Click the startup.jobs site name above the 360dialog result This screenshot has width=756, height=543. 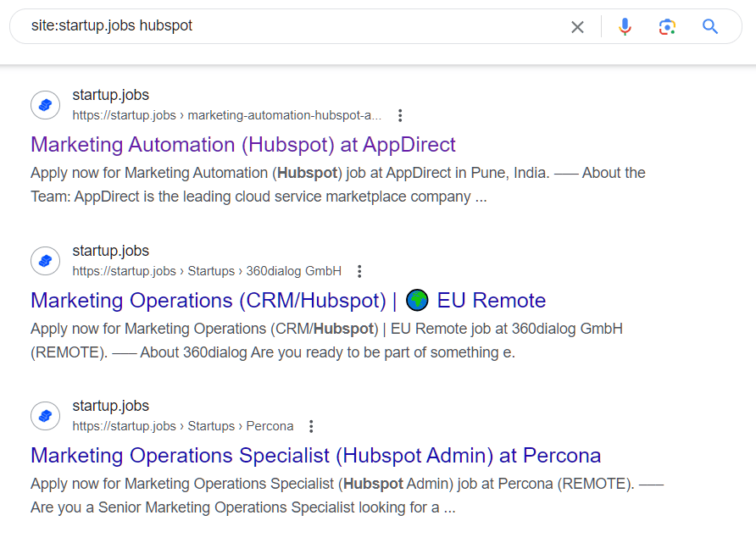tap(110, 251)
